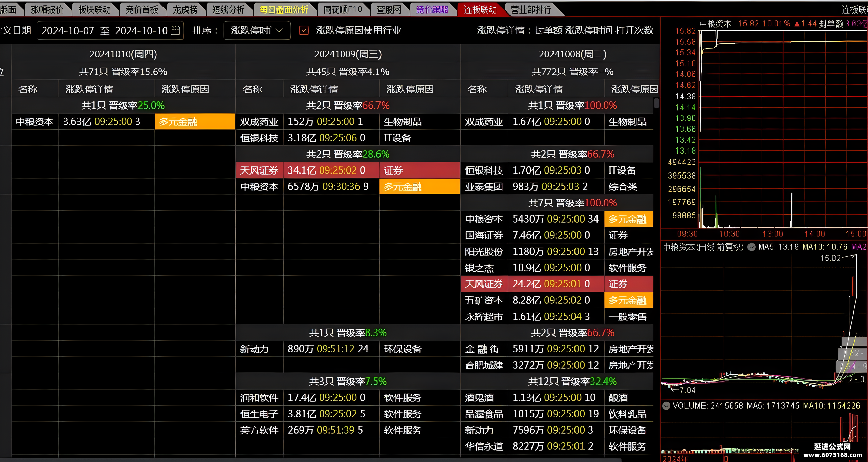Open the 同花顺F10 tab
The height and width of the screenshot is (462, 868).
click(343, 9)
